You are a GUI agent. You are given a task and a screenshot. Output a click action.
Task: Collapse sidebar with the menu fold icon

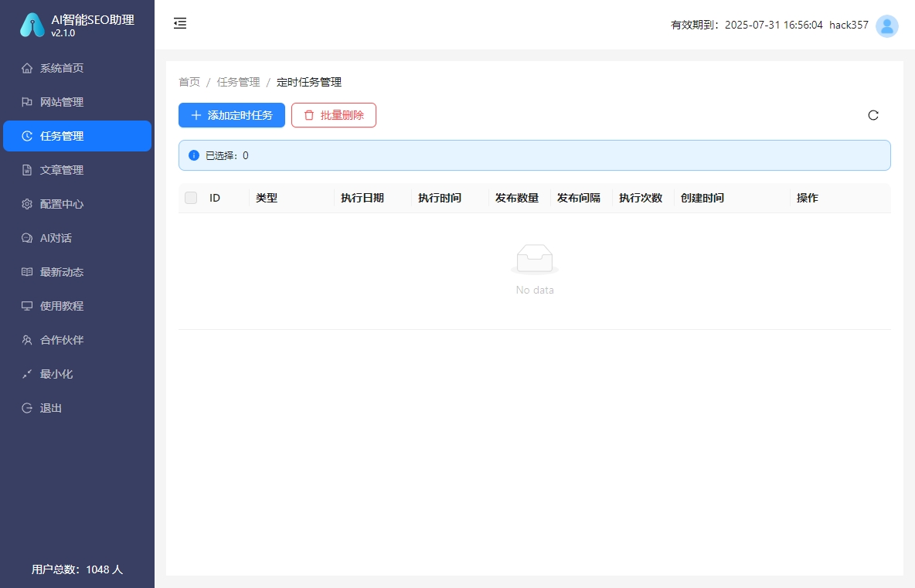180,23
